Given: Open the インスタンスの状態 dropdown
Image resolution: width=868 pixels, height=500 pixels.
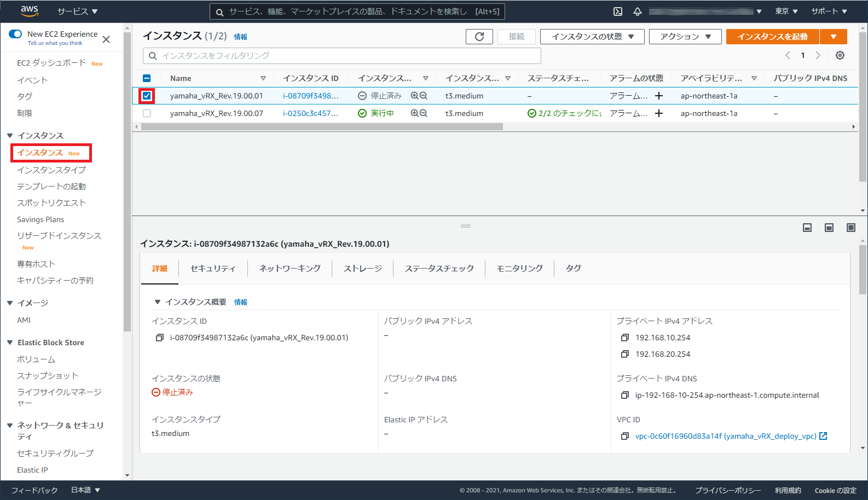Looking at the screenshot, I should coord(592,37).
